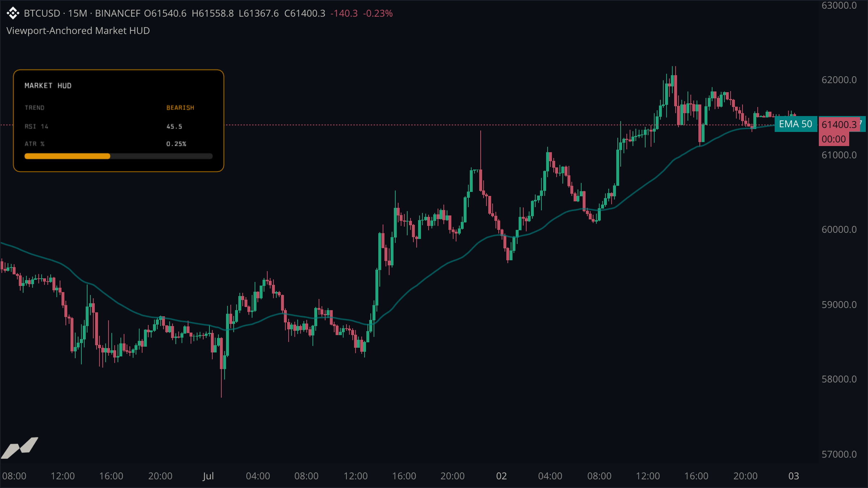Click the MARKET HUD panel heading
868x488 pixels.
tap(48, 86)
